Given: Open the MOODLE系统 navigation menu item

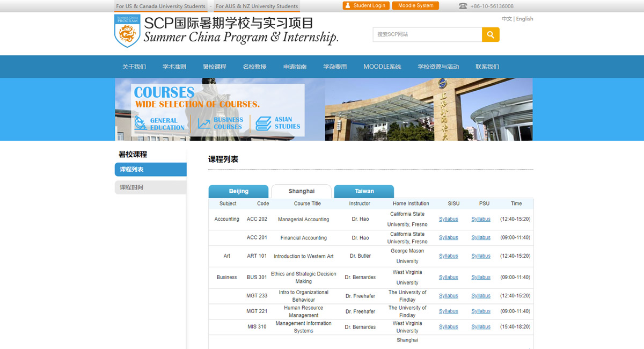Looking at the screenshot, I should 382,67.
